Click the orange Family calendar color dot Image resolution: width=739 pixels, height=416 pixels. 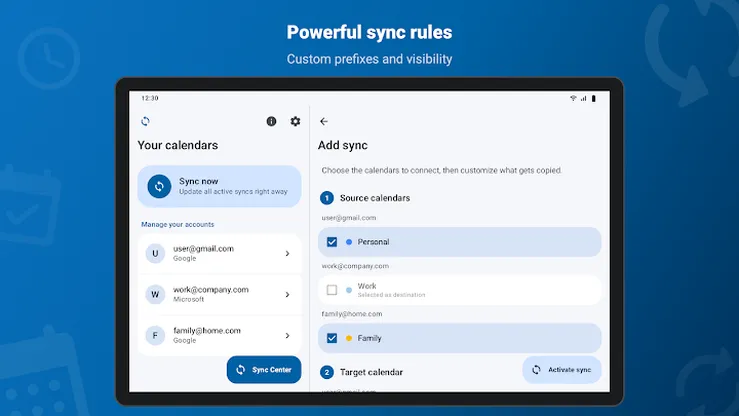pyautogui.click(x=349, y=338)
